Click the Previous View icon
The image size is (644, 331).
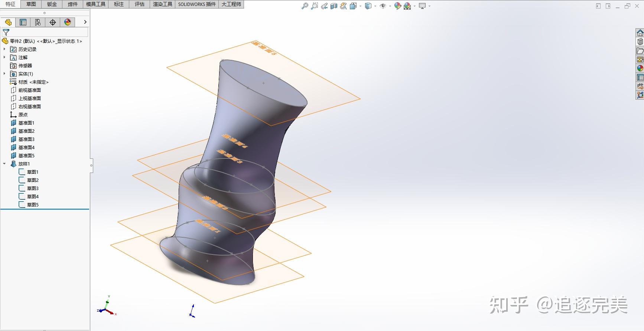pos(324,6)
